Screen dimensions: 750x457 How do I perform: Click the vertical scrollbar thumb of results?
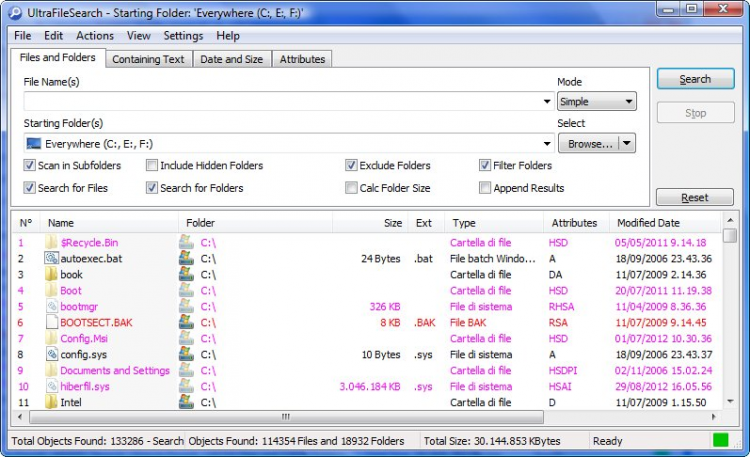point(730,235)
